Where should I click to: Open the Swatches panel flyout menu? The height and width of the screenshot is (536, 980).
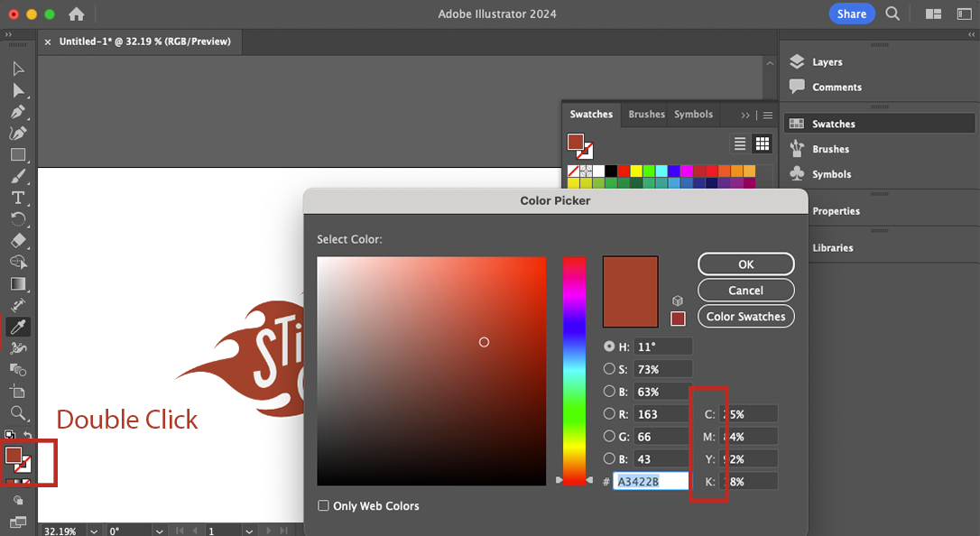click(x=768, y=115)
